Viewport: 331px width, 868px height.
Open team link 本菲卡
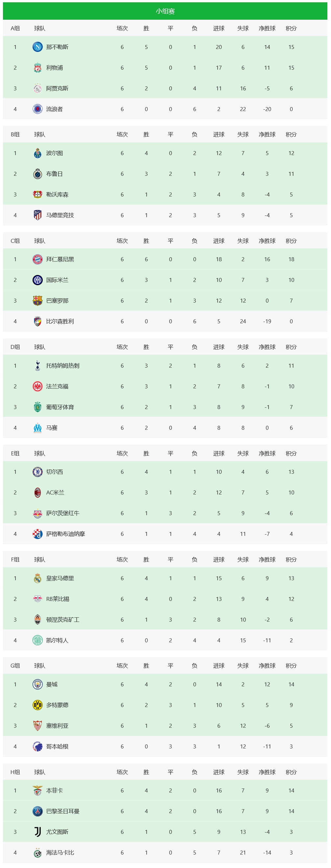55,790
